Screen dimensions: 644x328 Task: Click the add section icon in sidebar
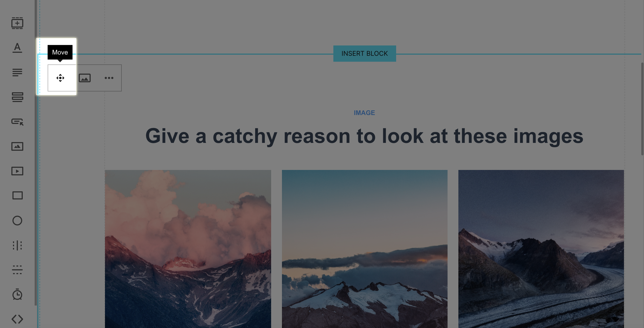tap(17, 23)
